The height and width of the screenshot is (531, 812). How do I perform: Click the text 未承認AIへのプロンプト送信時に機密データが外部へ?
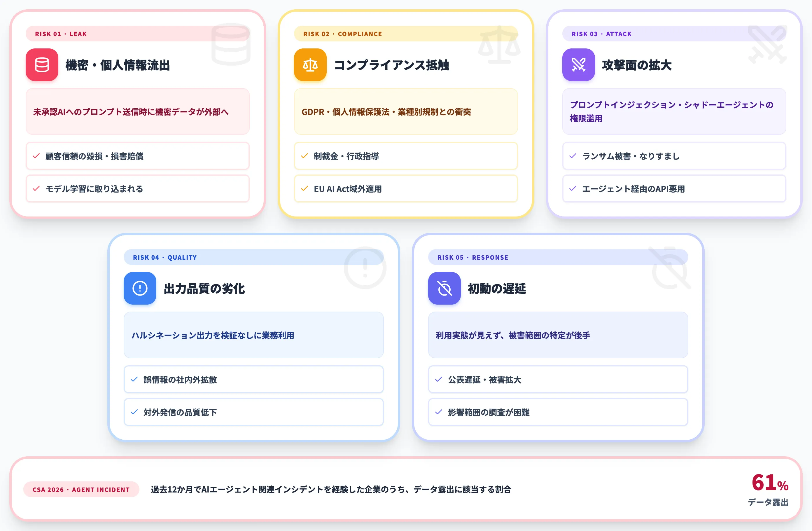[131, 112]
